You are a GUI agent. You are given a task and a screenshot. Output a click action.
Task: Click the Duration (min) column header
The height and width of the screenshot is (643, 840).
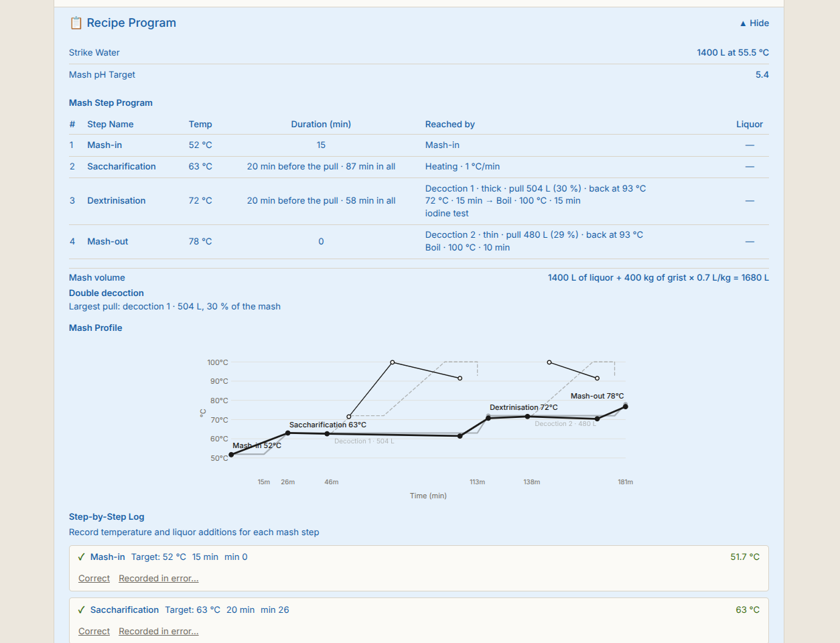pos(321,124)
